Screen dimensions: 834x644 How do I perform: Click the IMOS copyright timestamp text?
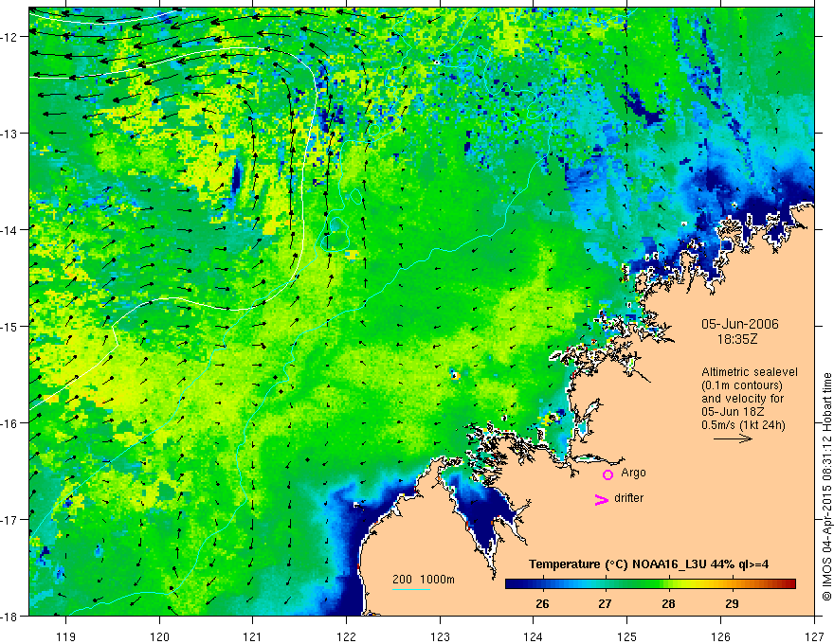click(x=826, y=487)
